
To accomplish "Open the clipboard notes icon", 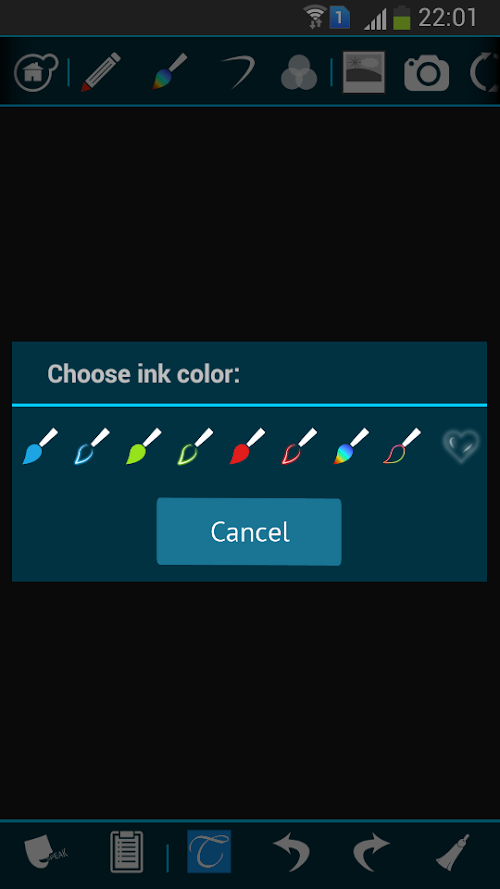I will [x=126, y=852].
